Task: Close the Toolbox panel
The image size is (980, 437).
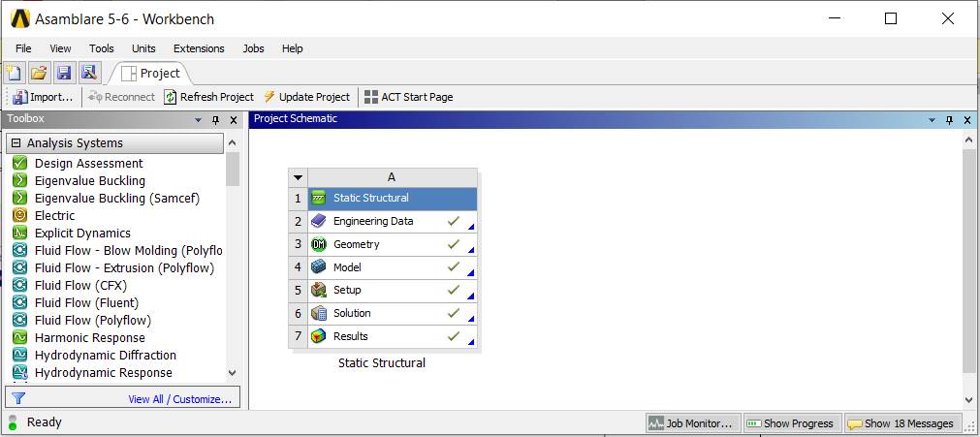Action: (233, 120)
